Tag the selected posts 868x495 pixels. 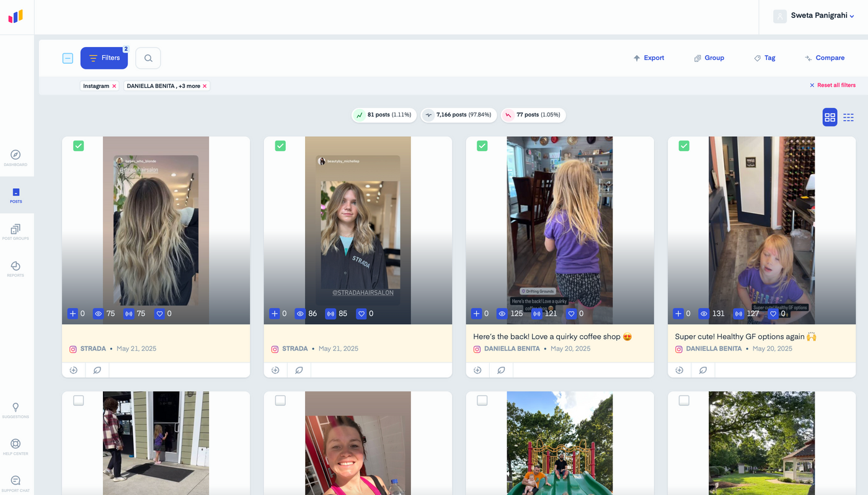click(764, 58)
